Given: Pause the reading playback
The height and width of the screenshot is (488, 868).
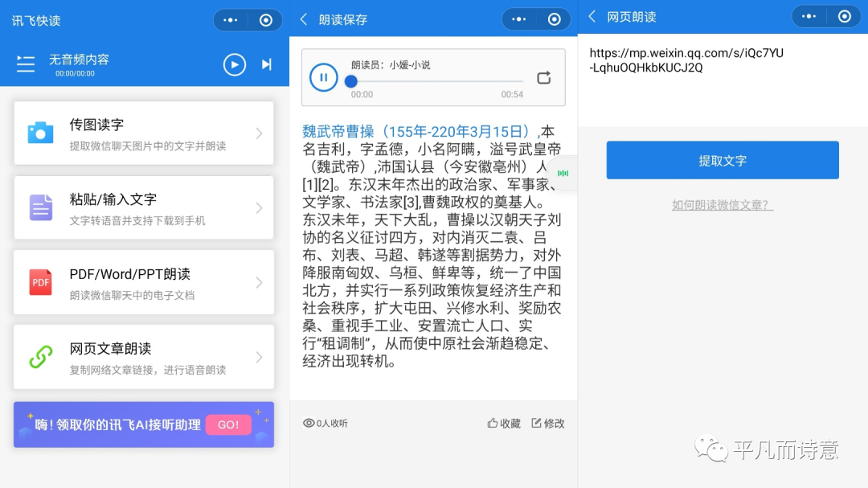Looking at the screenshot, I should [x=323, y=77].
